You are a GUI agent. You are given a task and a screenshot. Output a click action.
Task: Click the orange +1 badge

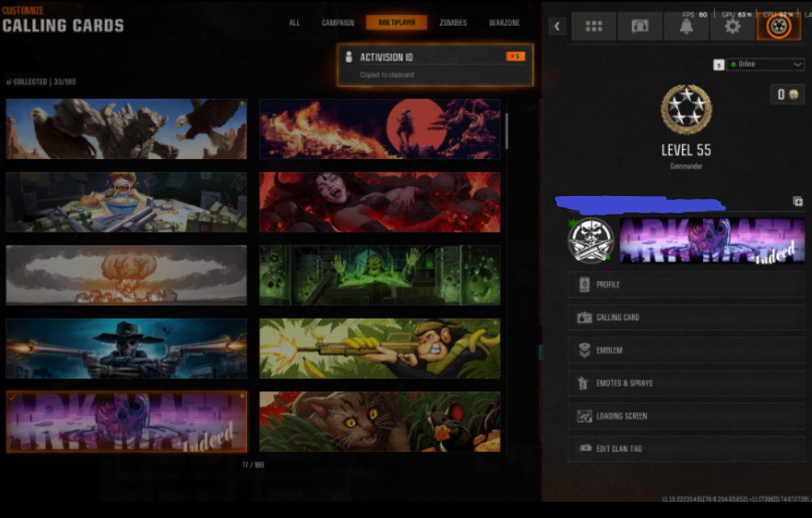[515, 56]
